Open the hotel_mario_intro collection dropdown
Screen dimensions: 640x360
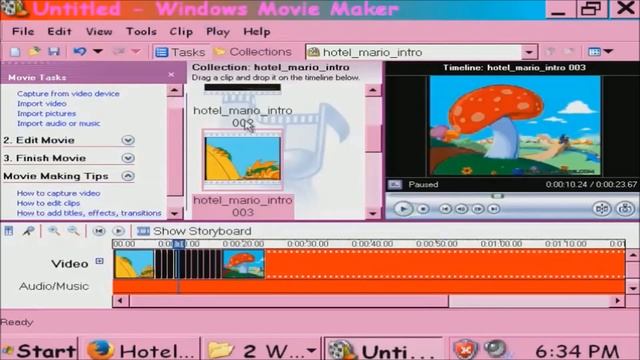pyautogui.click(x=529, y=52)
